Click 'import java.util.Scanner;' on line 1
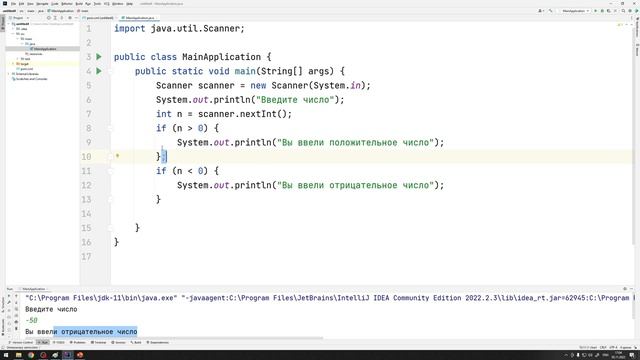640x360 pixels. (x=179, y=29)
